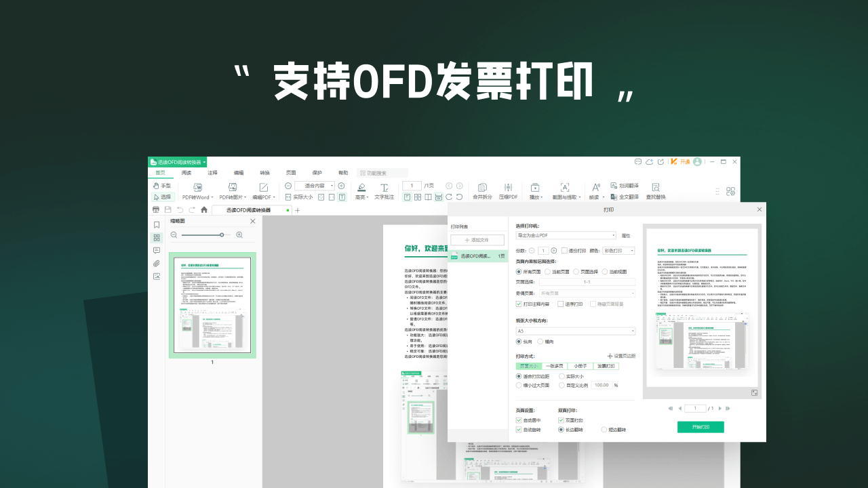Select the 页面选择 radio button
The image size is (868, 488).
coord(576,272)
